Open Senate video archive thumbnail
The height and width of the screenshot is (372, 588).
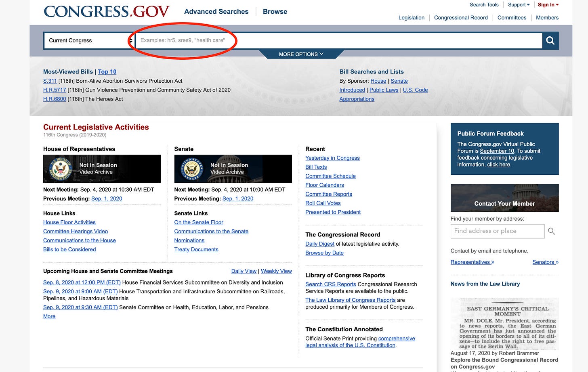[x=233, y=169]
